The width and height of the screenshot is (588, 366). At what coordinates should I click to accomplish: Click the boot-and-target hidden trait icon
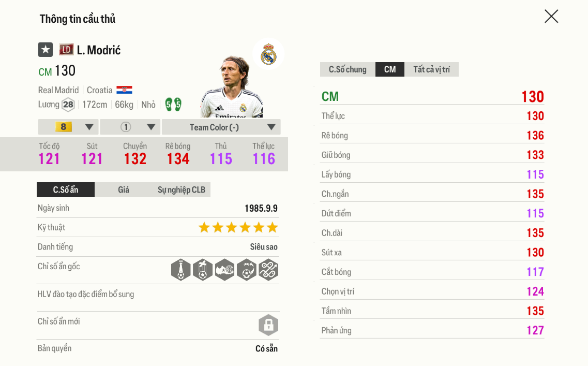(224, 270)
